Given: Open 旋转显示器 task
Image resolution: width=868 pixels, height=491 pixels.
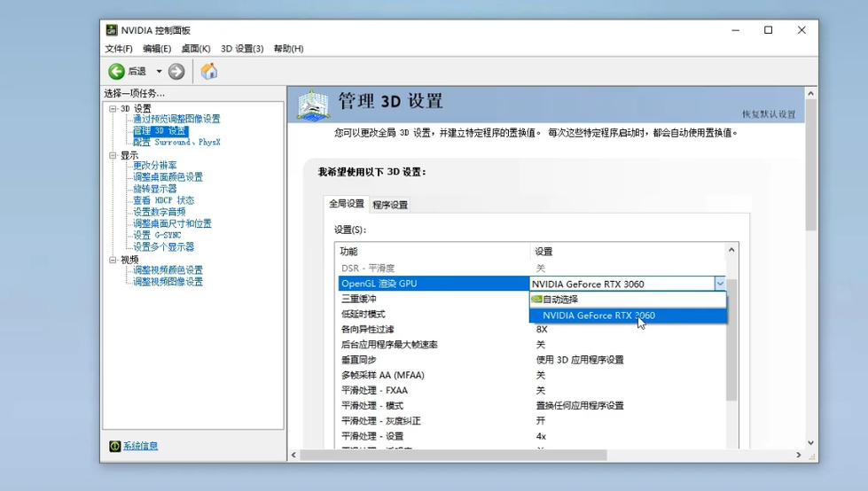Looking at the screenshot, I should pos(155,189).
